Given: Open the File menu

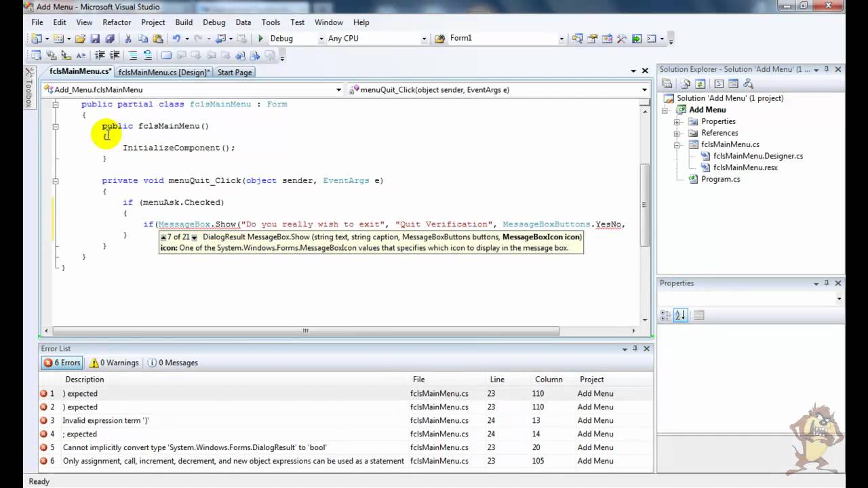Looking at the screenshot, I should click(x=37, y=22).
